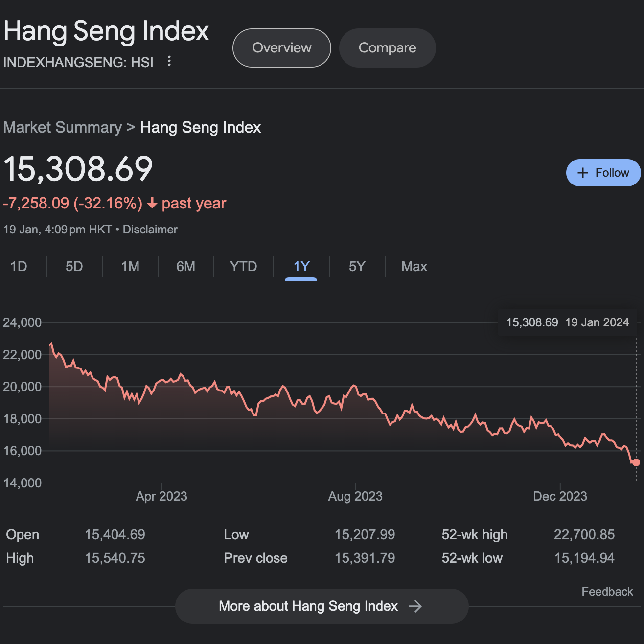
Task: Switch chart to the 5D range
Action: click(74, 266)
